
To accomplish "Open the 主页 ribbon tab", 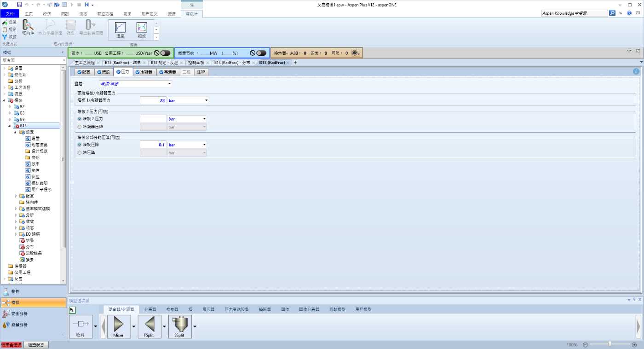I will [29, 14].
